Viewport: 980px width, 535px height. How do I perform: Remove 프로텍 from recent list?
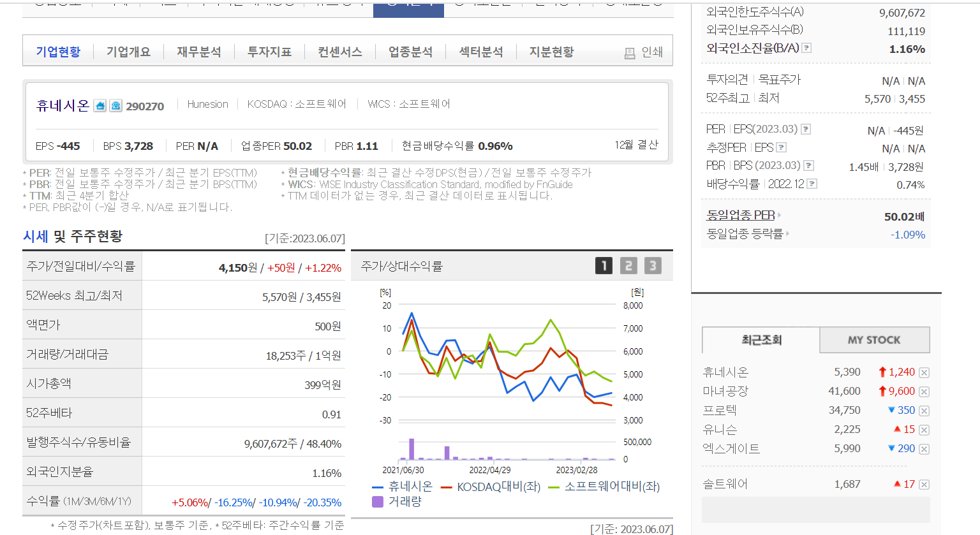[924, 411]
